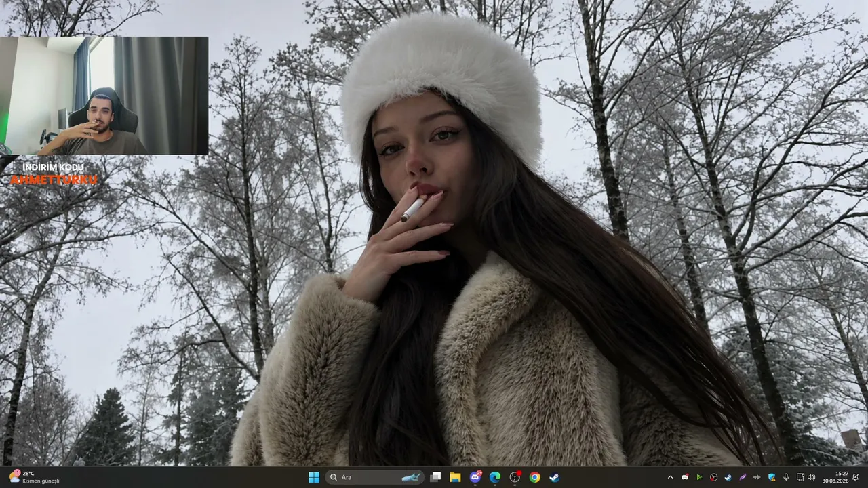Screen dimensions: 868x488
Task: Launch Microsoft Edge from the taskbar
Action: pyautogui.click(x=495, y=477)
